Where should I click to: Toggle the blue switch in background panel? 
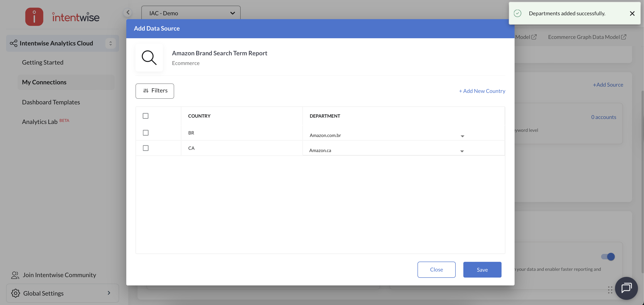608,256
